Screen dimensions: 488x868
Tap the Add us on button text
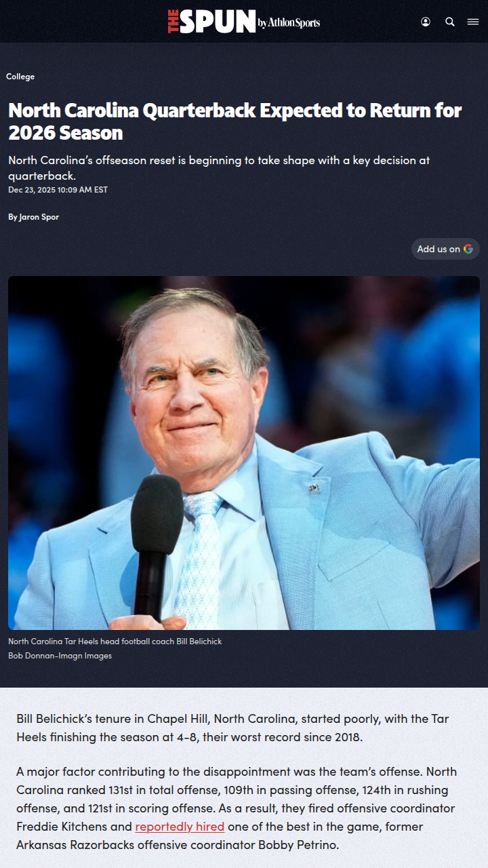(438, 249)
